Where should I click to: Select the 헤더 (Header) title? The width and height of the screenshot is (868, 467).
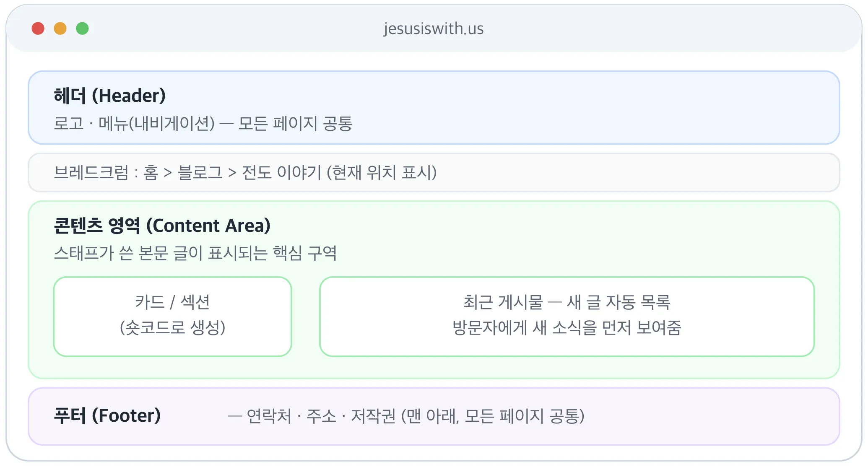coord(110,96)
